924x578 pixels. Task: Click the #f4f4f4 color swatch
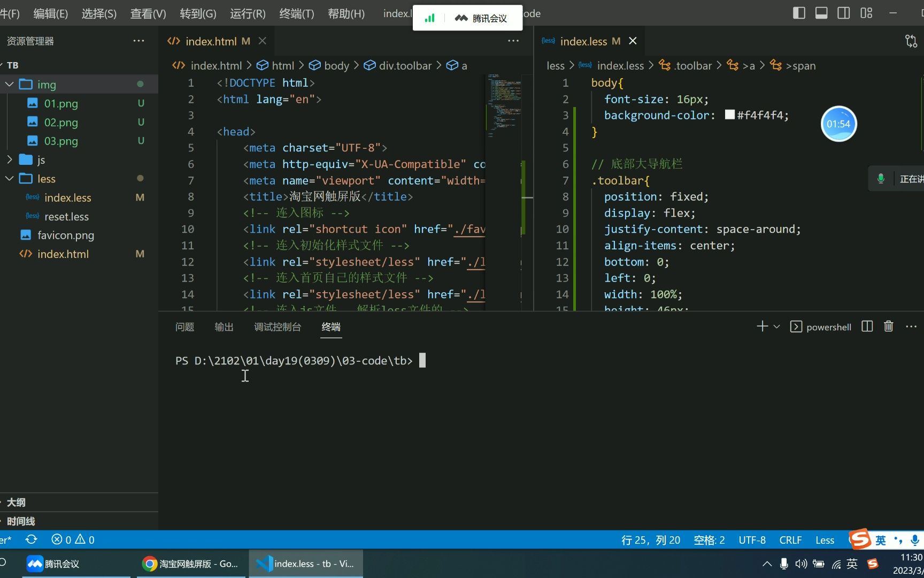(729, 115)
